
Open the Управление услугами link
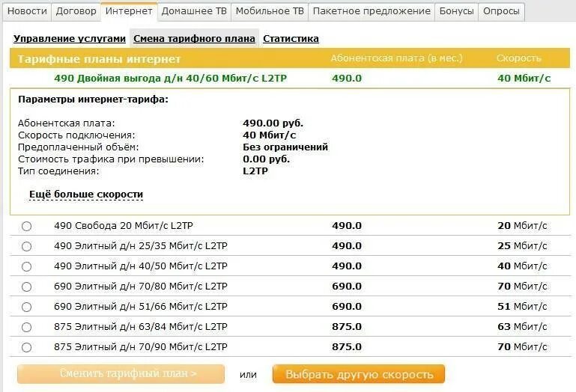[70, 39]
